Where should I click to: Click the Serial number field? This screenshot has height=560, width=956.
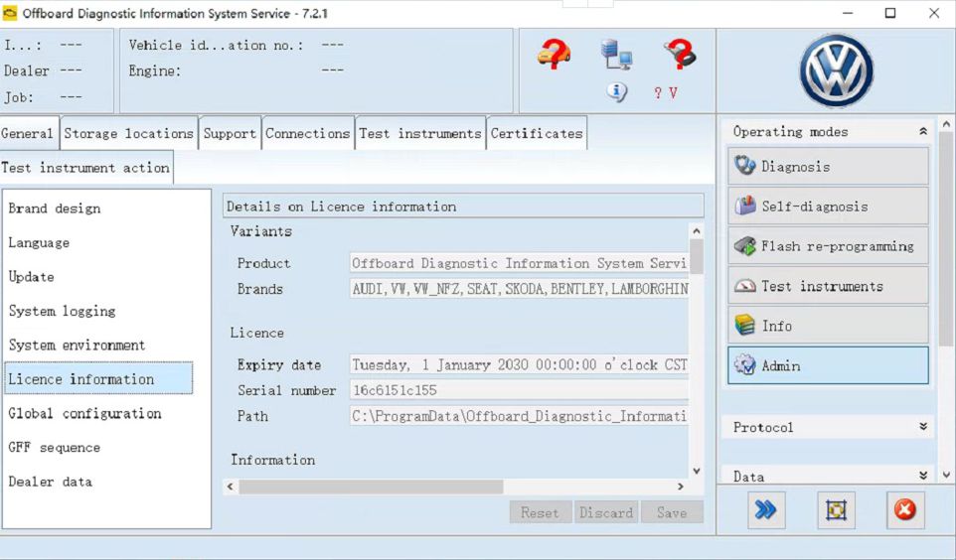coord(519,390)
